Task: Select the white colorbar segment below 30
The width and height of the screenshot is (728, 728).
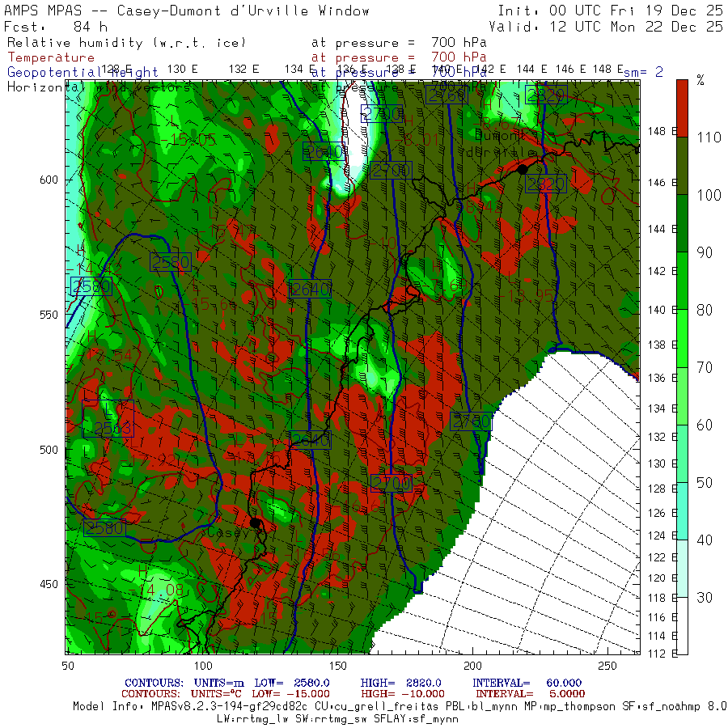Action: pos(682,626)
